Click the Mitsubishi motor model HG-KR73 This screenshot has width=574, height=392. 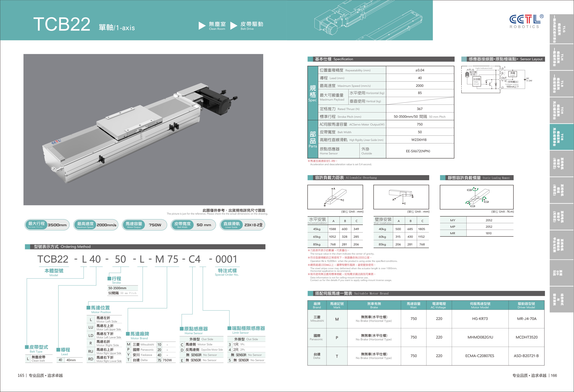480,319
